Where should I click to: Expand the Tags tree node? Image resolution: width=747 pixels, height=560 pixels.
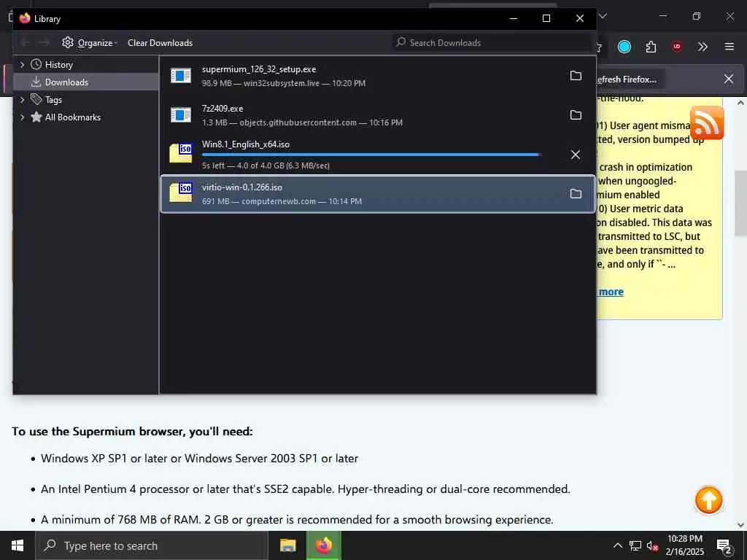tap(22, 99)
